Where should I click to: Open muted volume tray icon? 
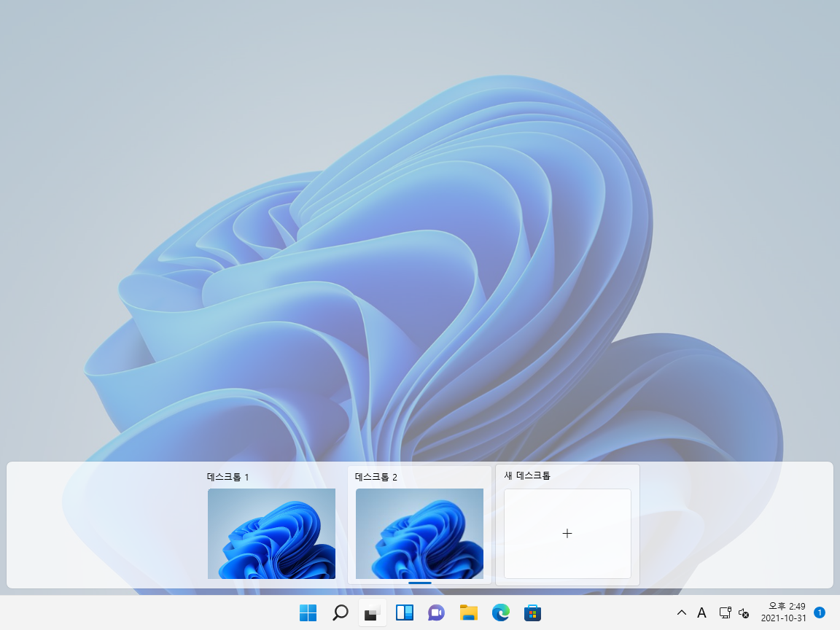(x=744, y=612)
